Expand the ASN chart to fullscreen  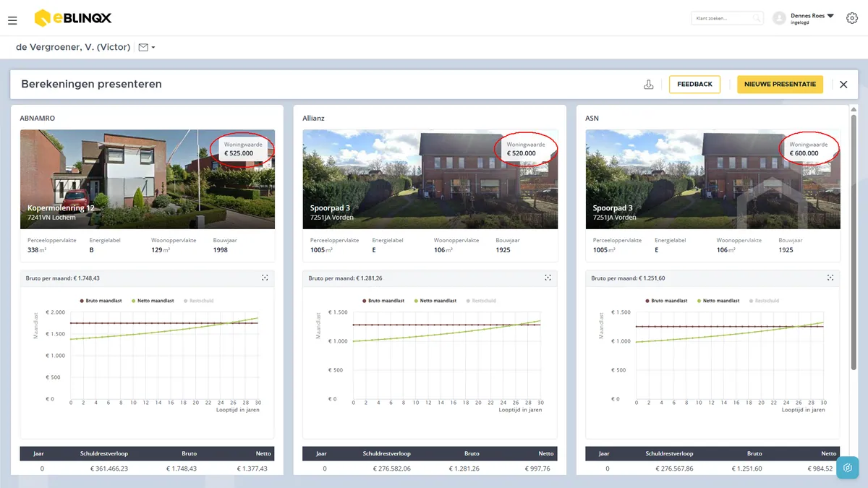(830, 278)
